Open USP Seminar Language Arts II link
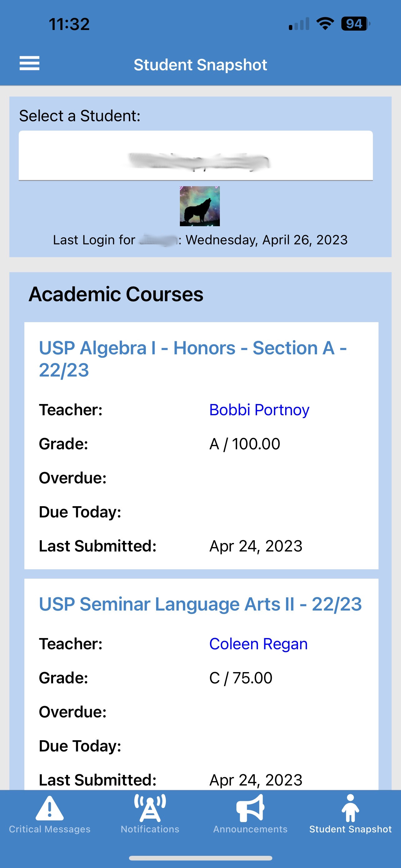401x868 pixels. pos(200,604)
